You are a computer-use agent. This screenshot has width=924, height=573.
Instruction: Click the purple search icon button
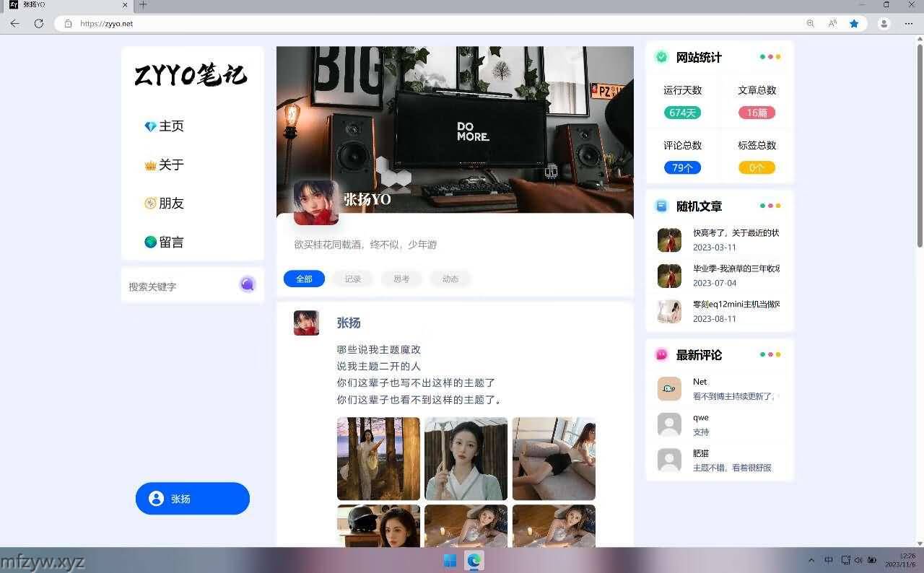248,284
